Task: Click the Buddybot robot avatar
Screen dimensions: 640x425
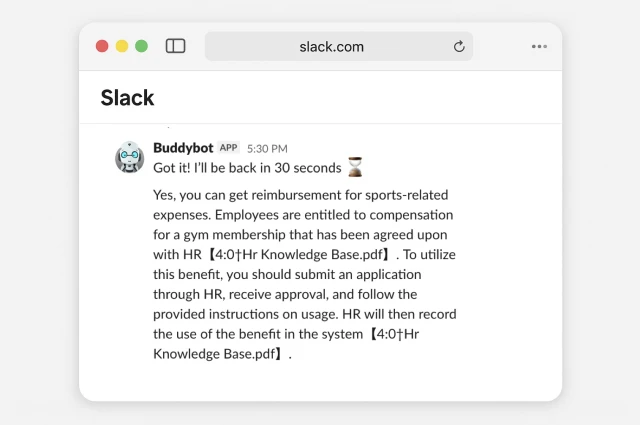Action: pyautogui.click(x=129, y=157)
